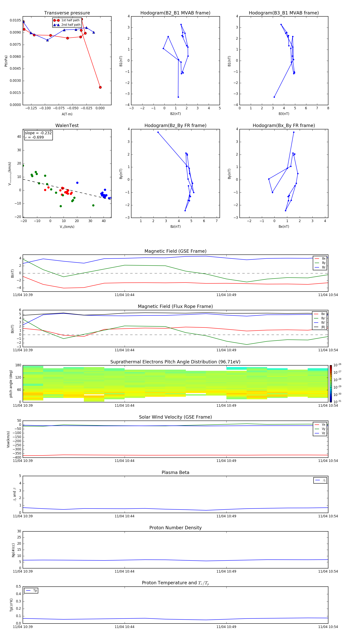Click the 'Magnetic Field (Flux Rope Frame)' title
Viewport: 351px width, 644px height.
coord(175,307)
